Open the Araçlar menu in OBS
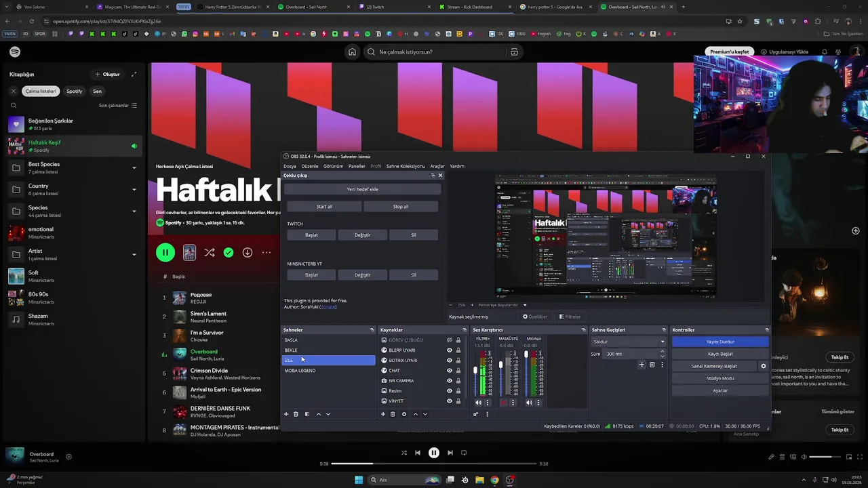 click(437, 166)
